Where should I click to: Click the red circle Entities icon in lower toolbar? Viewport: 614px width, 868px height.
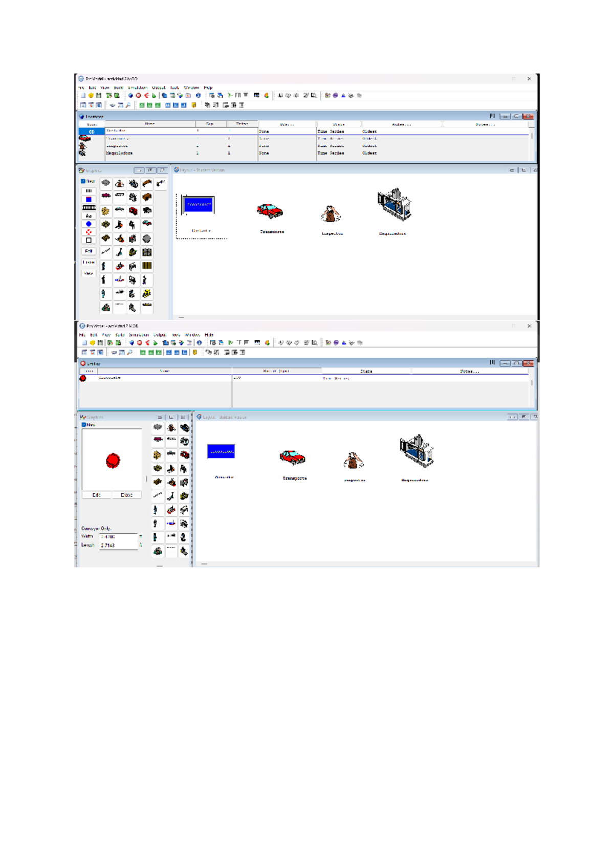139,342
